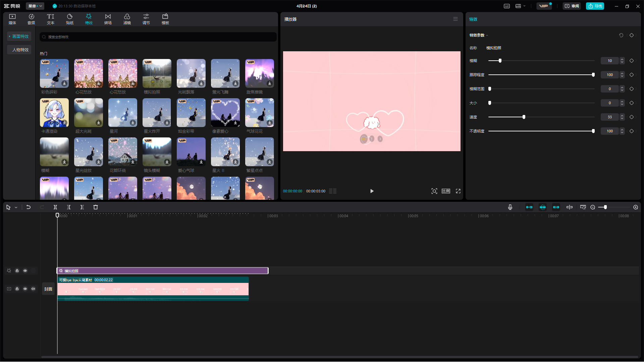Collapse the 特效参数 section

click(x=487, y=36)
